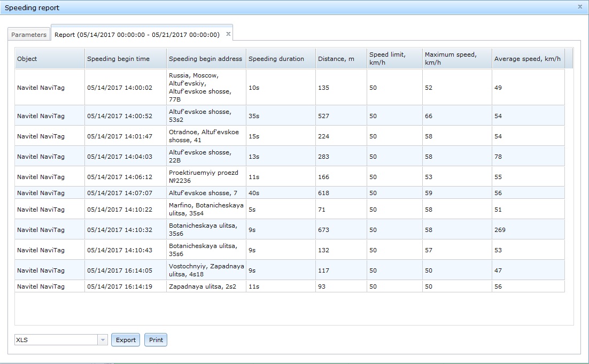Click the Print button
Viewport: 589px width, 364px height.
156,340
